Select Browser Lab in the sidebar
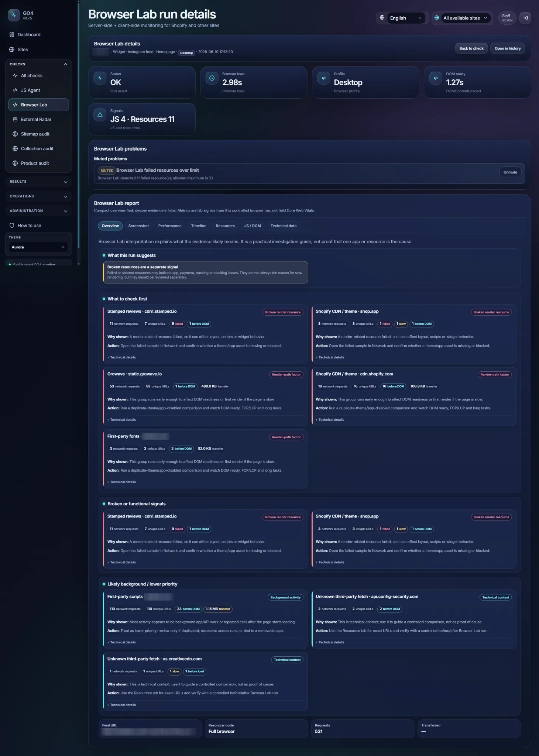This screenshot has width=539, height=756. (x=38, y=105)
